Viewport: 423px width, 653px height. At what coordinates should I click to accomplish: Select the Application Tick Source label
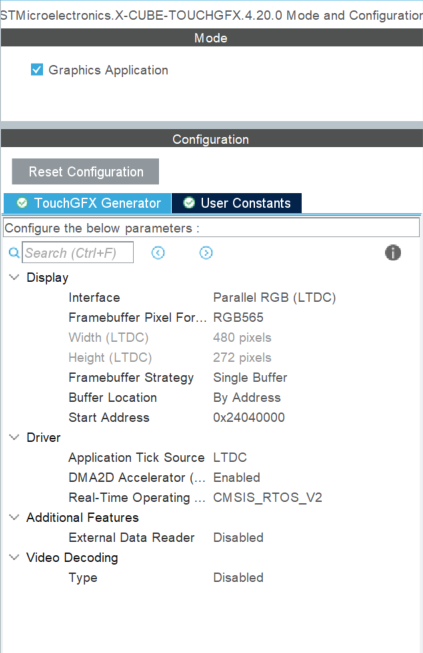(x=137, y=457)
